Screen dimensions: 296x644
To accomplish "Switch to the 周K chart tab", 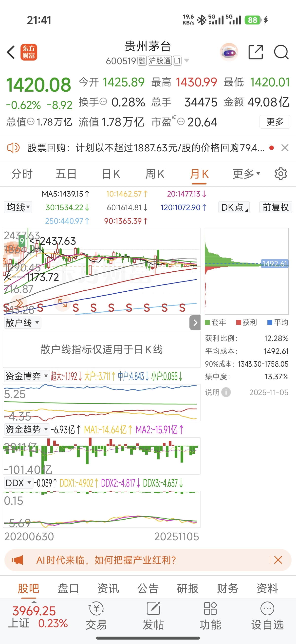I will (x=155, y=174).
